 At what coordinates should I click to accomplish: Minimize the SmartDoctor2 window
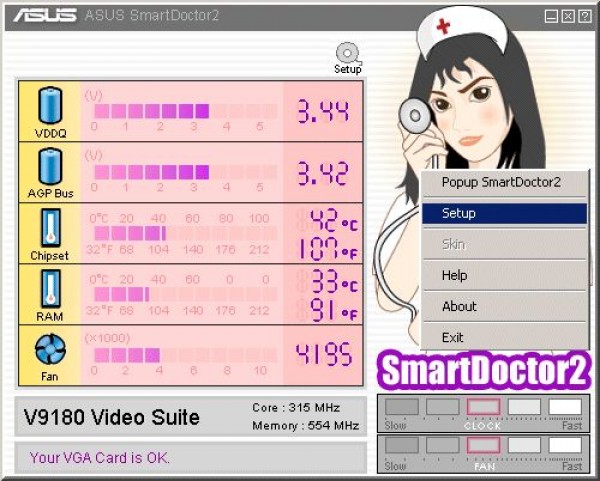pyautogui.click(x=551, y=16)
